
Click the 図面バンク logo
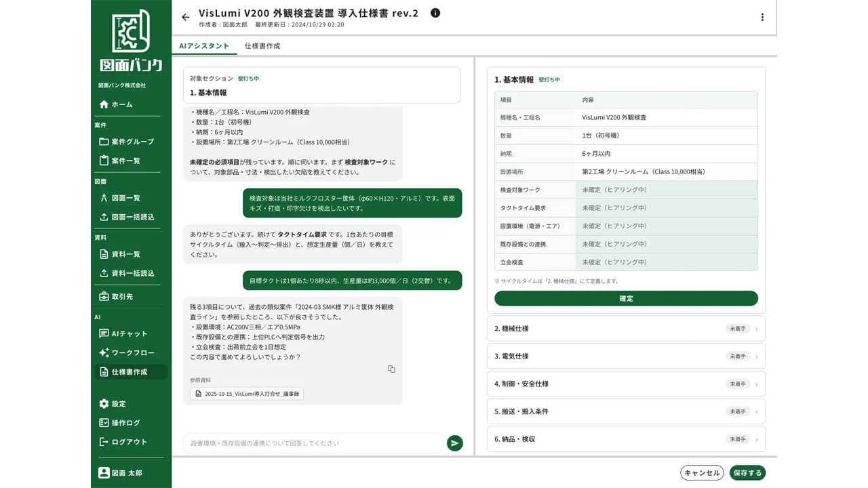click(131, 40)
